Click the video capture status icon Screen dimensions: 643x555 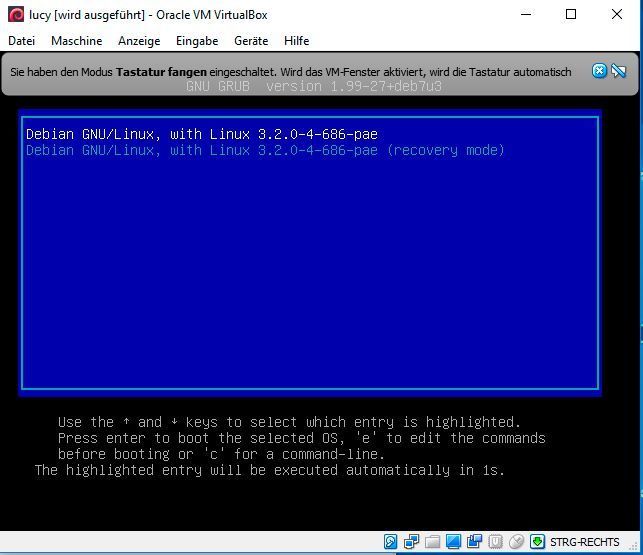[474, 542]
